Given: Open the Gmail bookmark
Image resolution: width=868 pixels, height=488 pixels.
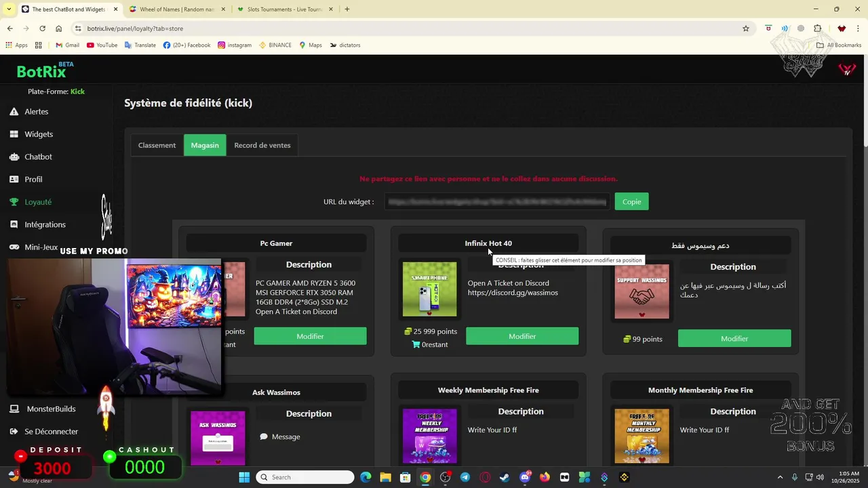Looking at the screenshot, I should (67, 45).
